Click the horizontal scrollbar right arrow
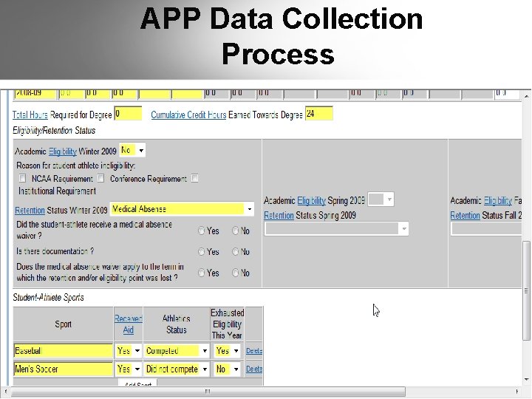Image resolution: width=532 pixels, height=399 pixels. click(x=516, y=391)
